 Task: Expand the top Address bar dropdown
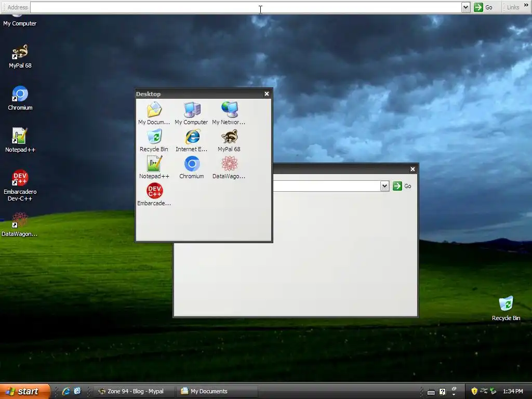pyautogui.click(x=465, y=7)
